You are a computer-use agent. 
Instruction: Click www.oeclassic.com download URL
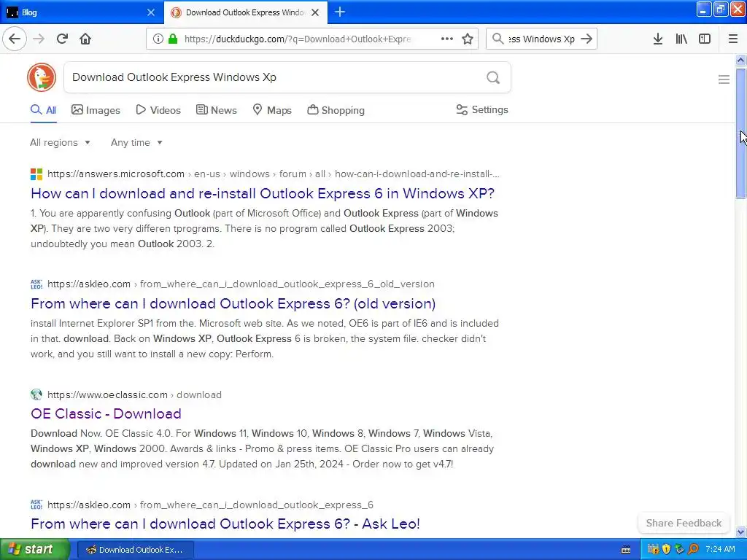(134, 394)
